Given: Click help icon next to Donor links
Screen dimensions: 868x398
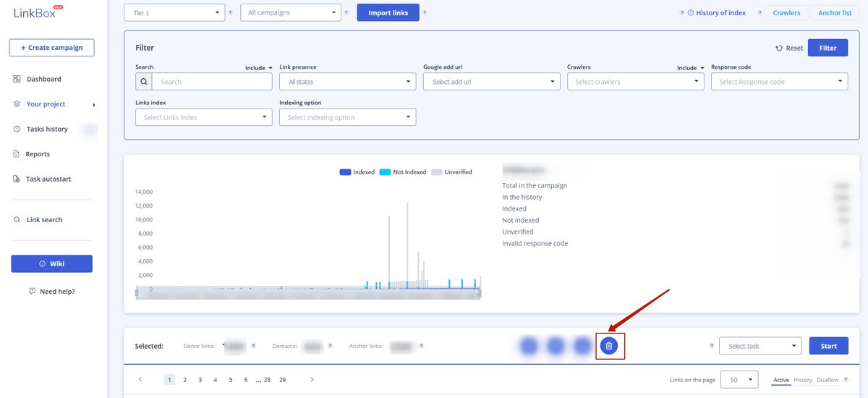Looking at the screenshot, I should click(253, 346).
